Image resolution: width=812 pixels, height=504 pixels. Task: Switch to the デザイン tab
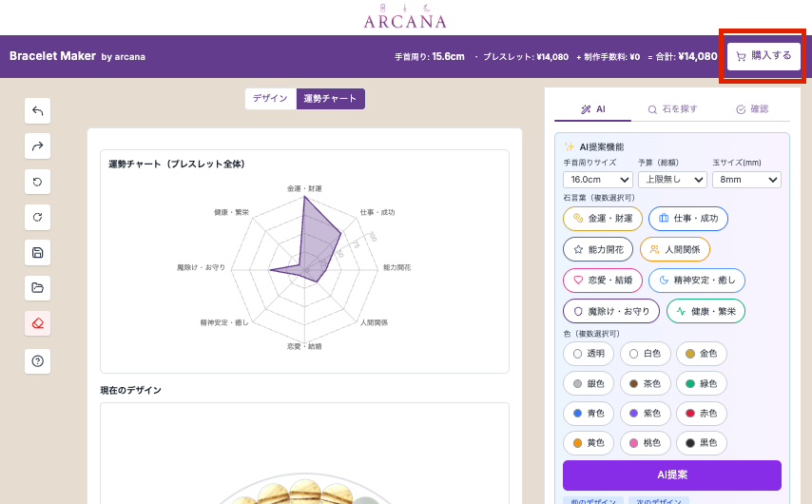click(270, 99)
